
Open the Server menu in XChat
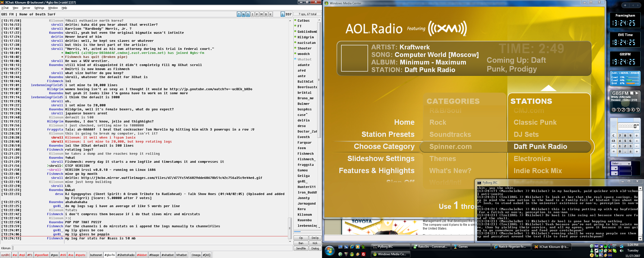click(26, 8)
